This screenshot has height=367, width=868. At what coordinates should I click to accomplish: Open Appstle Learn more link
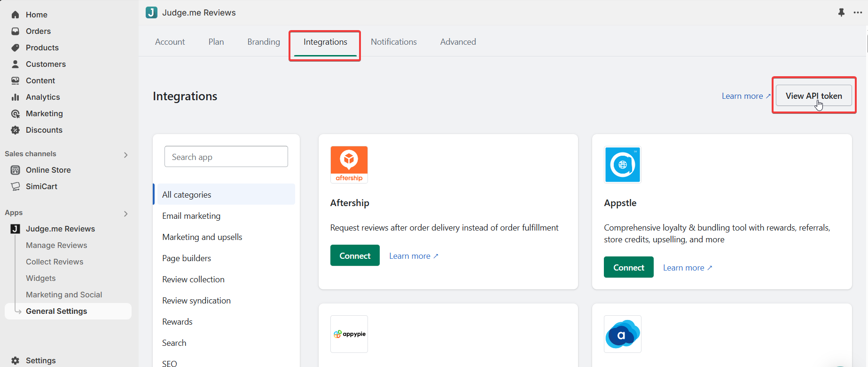pos(687,268)
